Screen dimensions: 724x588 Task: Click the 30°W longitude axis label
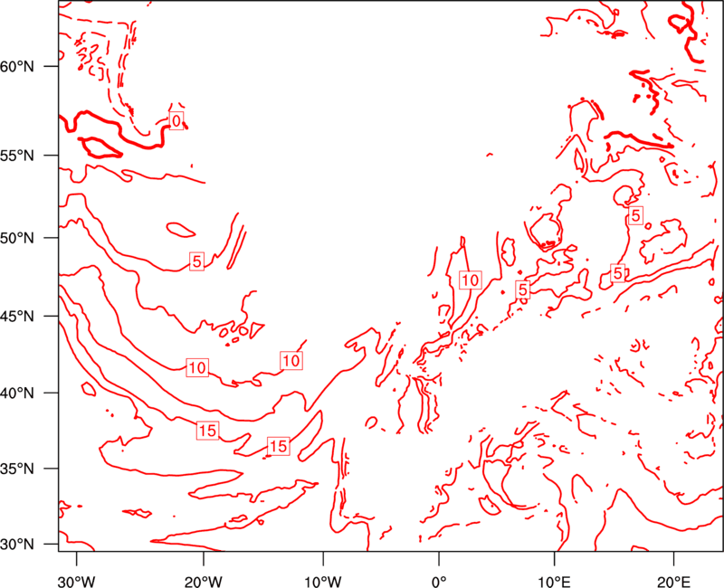(x=77, y=581)
